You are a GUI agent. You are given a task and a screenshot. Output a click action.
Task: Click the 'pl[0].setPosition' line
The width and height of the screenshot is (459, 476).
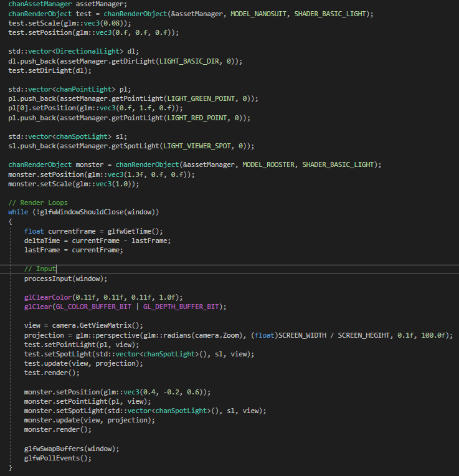click(x=95, y=108)
